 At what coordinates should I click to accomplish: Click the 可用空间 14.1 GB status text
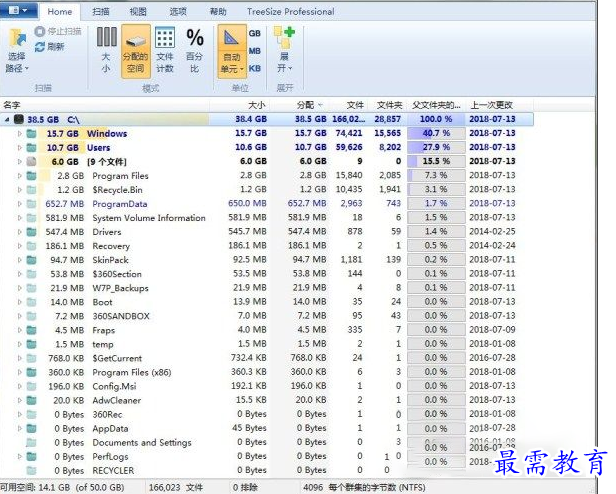point(62,488)
